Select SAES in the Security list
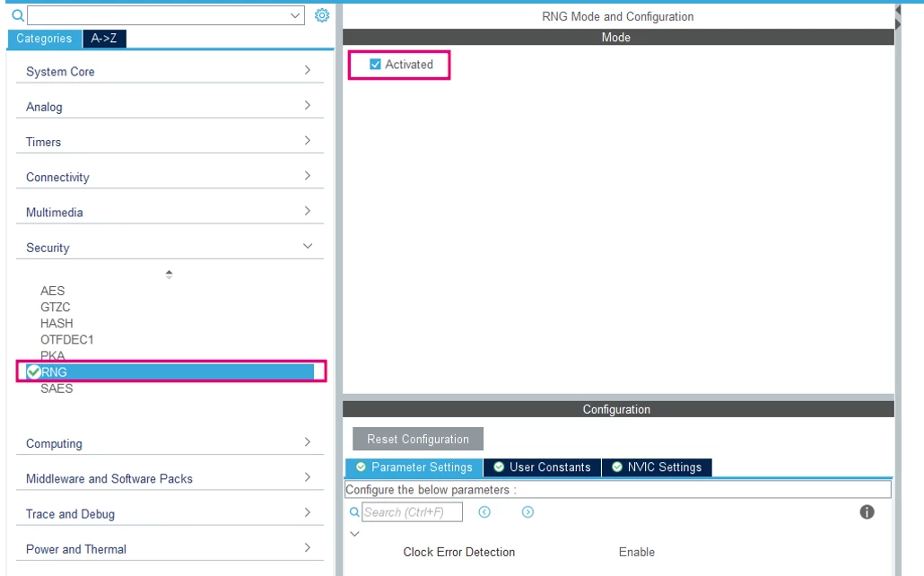Viewport: 924px width, 576px height. click(57, 388)
